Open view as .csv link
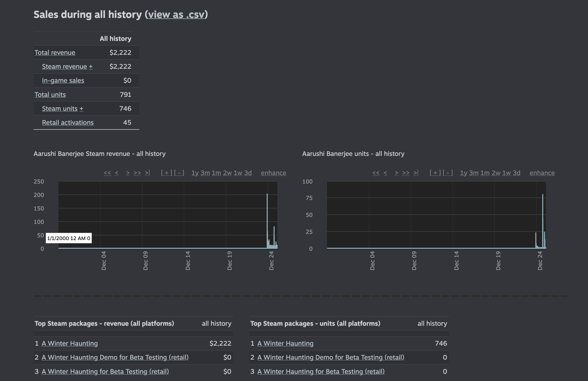This screenshot has height=381, width=588. coord(176,14)
